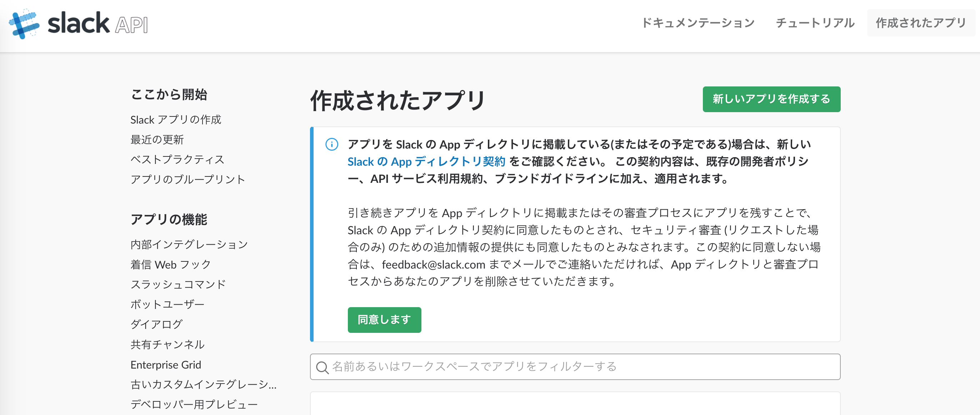The width and height of the screenshot is (980, 415).
Task: Open スラッシュコマンド sidebar link
Action: (178, 284)
